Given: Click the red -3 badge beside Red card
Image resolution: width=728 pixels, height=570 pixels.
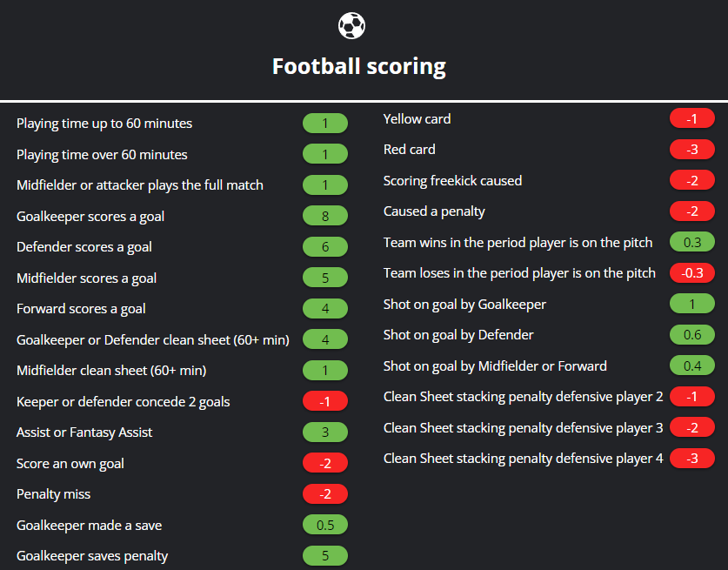Looking at the screenshot, I should [691, 150].
